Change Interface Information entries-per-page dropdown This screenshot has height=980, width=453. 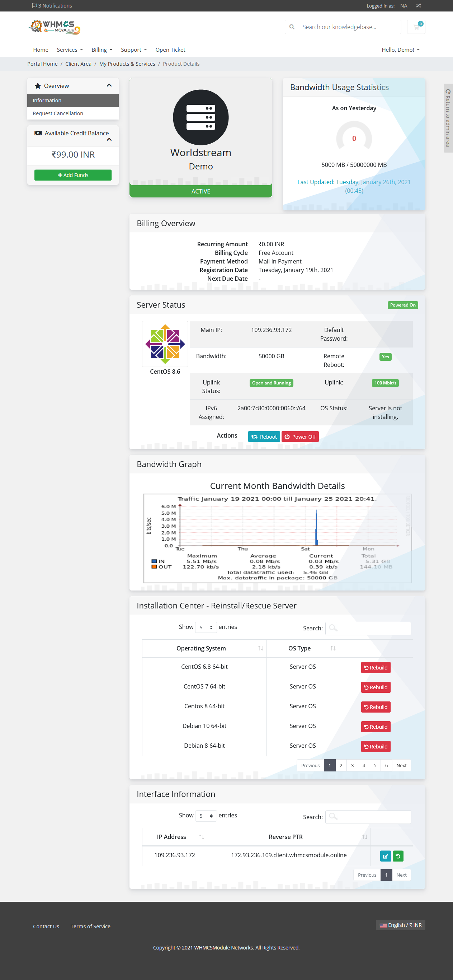point(206,816)
